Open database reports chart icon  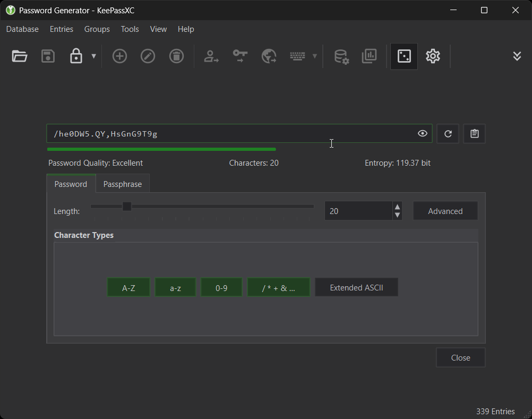point(369,56)
